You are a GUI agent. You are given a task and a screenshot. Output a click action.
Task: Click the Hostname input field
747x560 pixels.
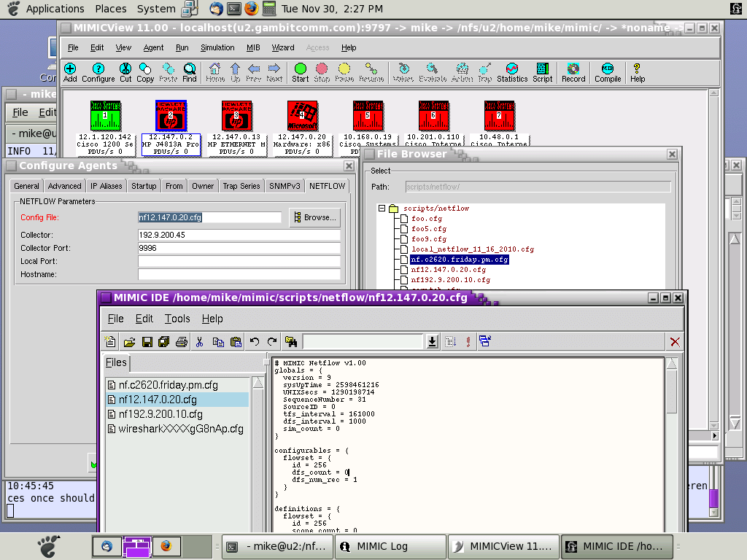pyautogui.click(x=239, y=274)
